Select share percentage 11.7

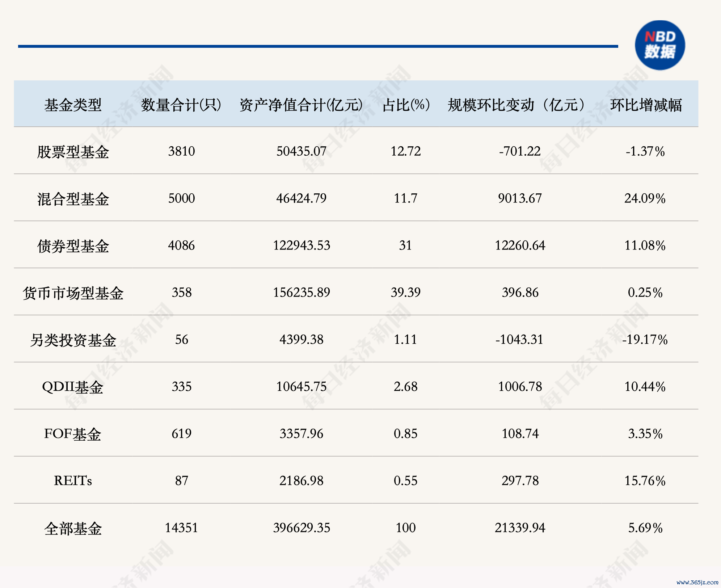click(405, 198)
